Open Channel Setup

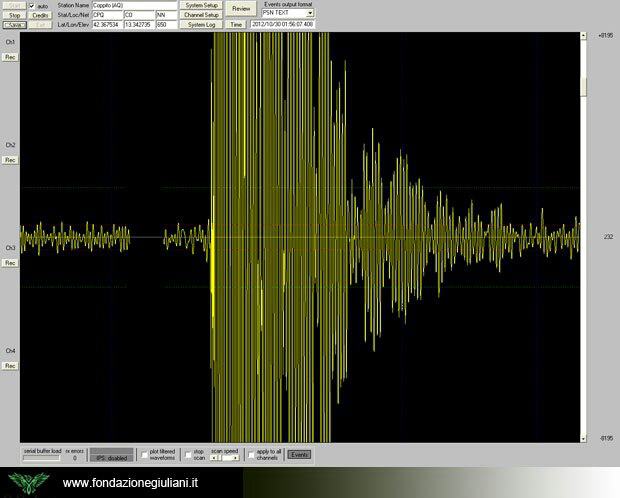pyautogui.click(x=201, y=15)
